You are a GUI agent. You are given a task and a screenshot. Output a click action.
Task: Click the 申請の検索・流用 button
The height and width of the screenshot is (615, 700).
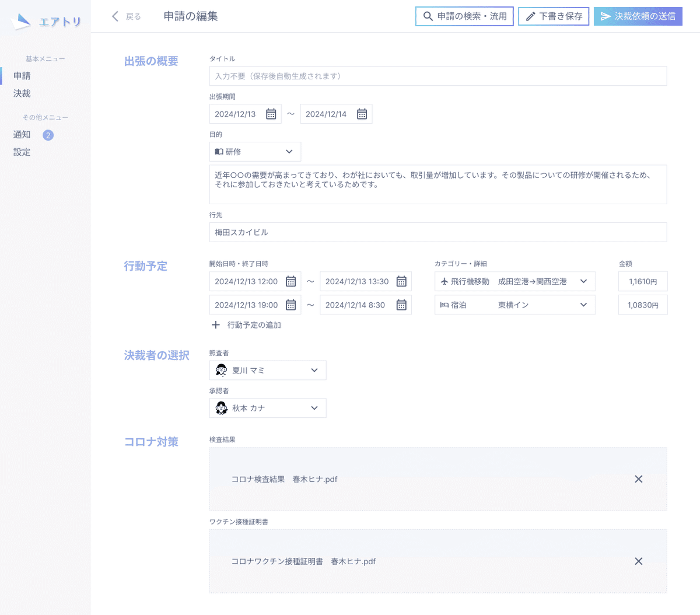[464, 16]
